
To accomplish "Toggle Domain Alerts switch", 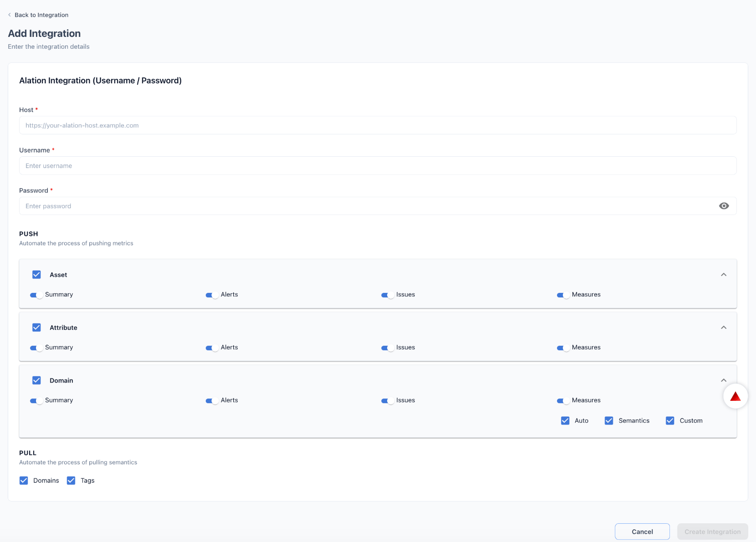I will pyautogui.click(x=212, y=401).
